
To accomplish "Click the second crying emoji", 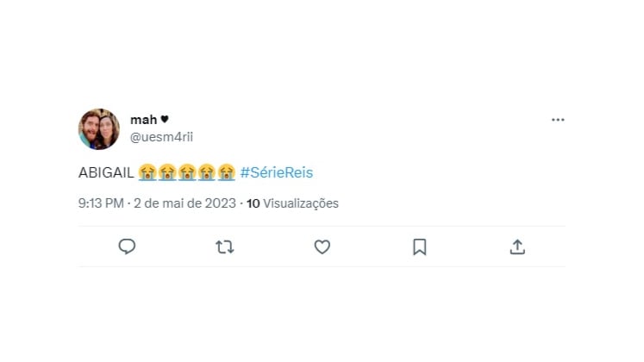I will tap(166, 172).
